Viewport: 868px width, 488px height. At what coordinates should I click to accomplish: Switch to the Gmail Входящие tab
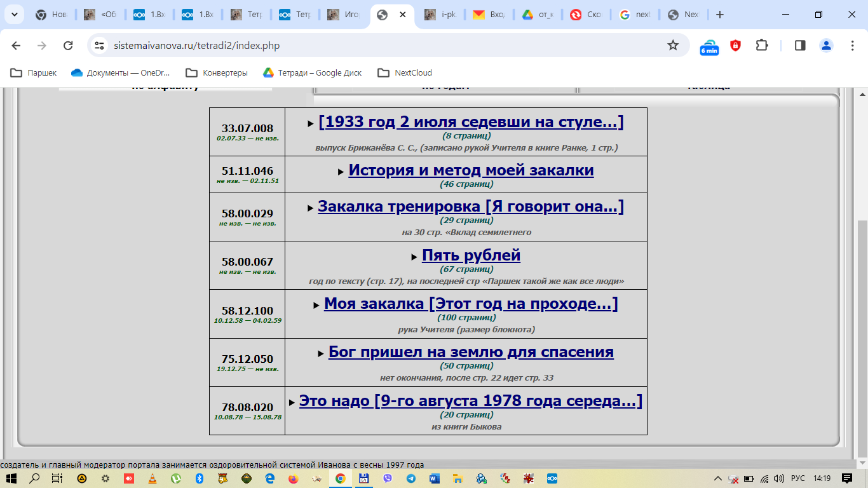(489, 15)
